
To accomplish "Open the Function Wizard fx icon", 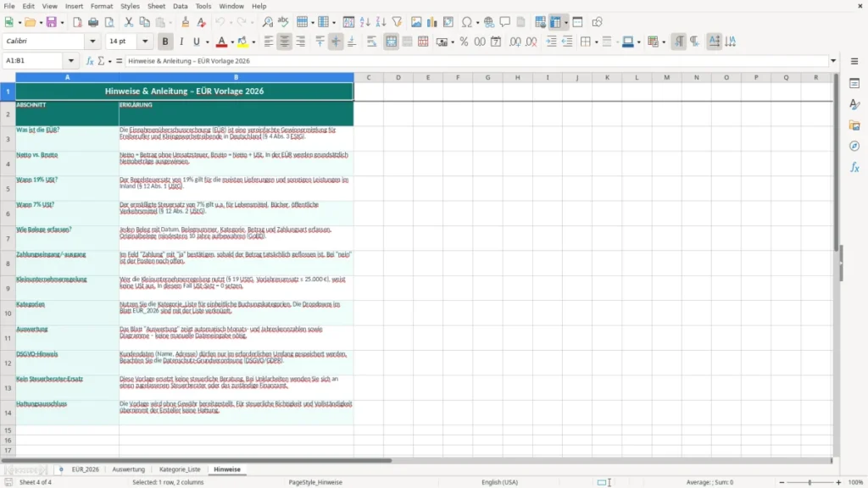I will tap(90, 61).
